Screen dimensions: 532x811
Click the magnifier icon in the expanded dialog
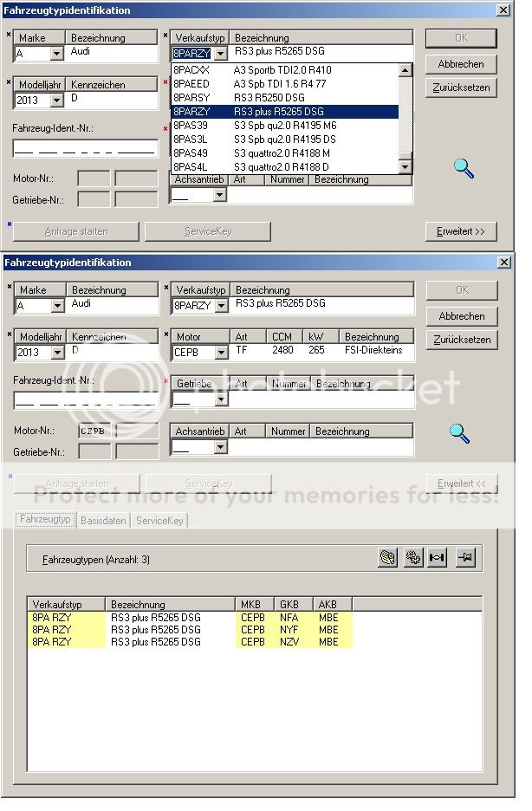click(x=461, y=433)
